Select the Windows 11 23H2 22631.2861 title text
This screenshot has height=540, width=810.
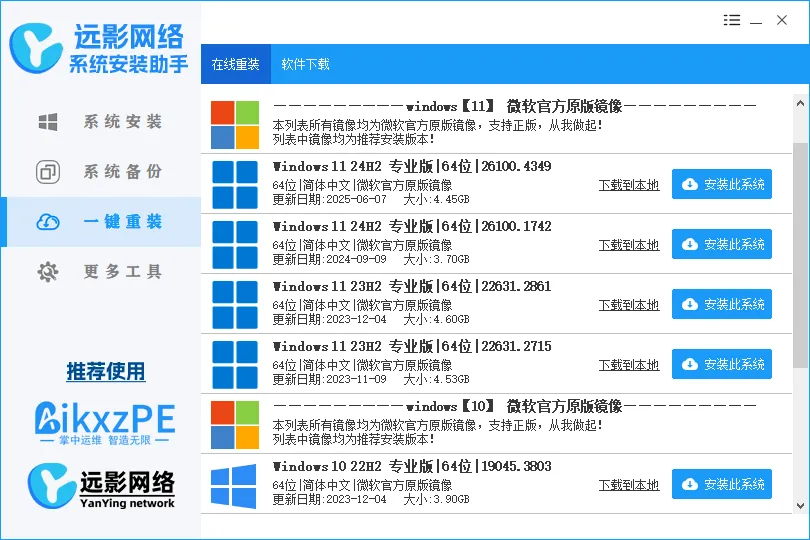point(412,286)
